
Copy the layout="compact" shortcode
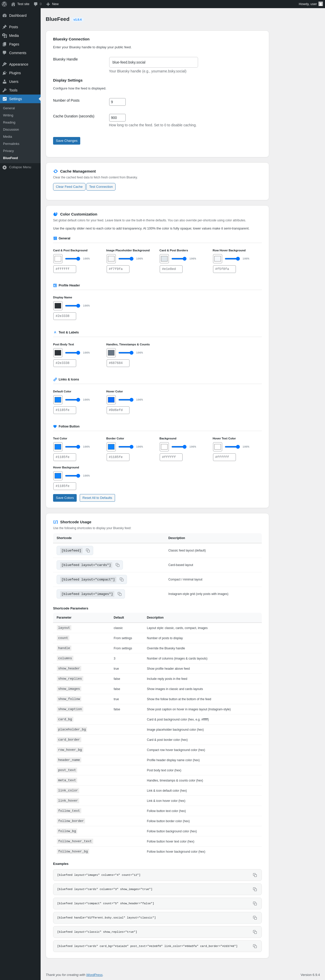pyautogui.click(x=122, y=579)
